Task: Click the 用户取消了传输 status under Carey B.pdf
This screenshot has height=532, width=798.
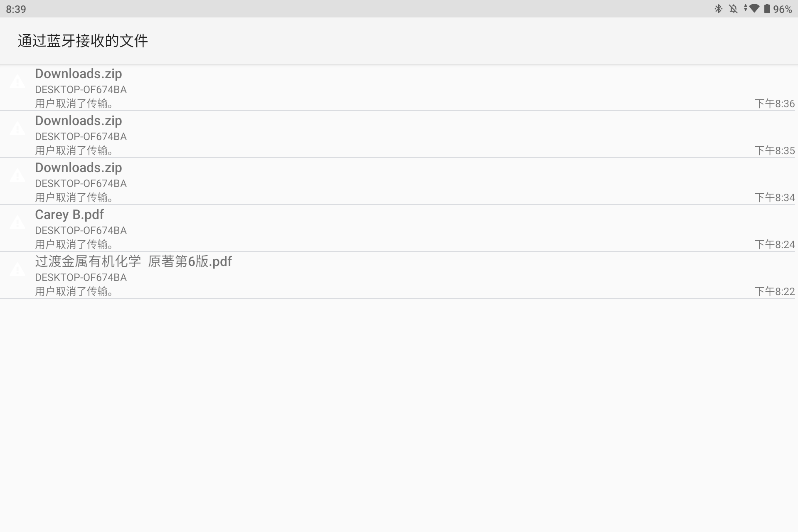Action: [x=74, y=244]
